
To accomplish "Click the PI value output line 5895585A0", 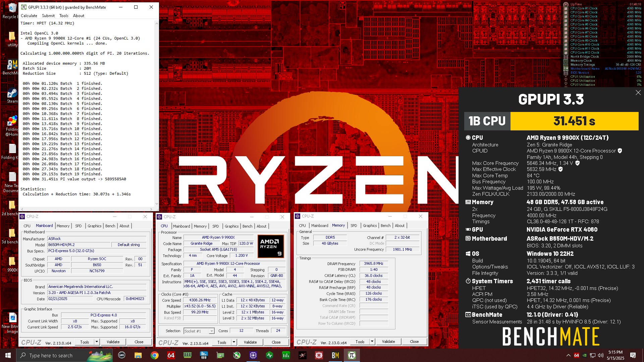I will point(74,179).
